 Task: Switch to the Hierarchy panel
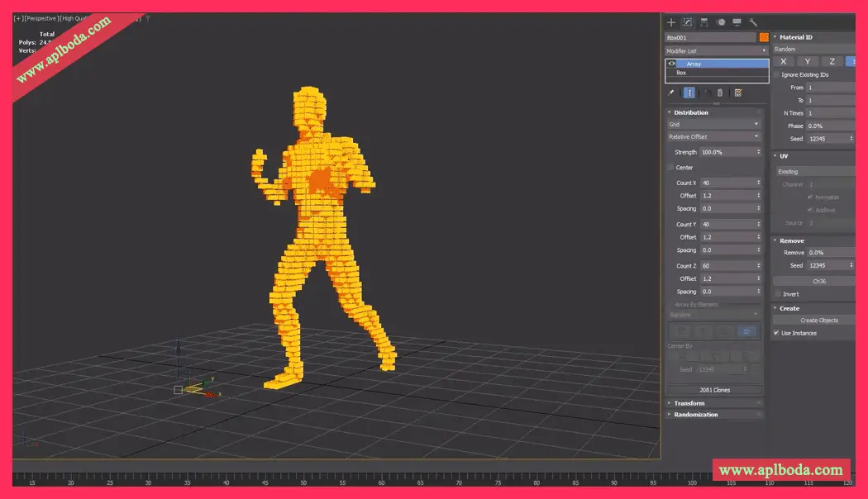coord(705,22)
